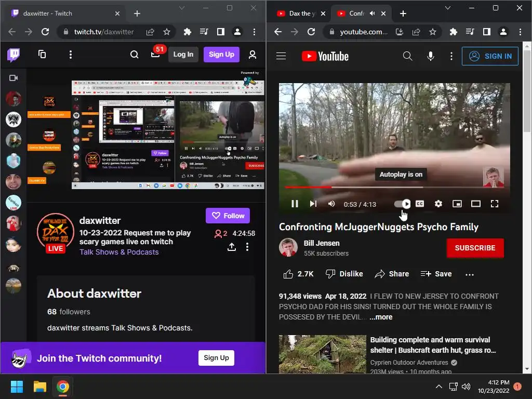The height and width of the screenshot is (399, 532).
Task: Open new tab in Twitch window
Action: 137,14
